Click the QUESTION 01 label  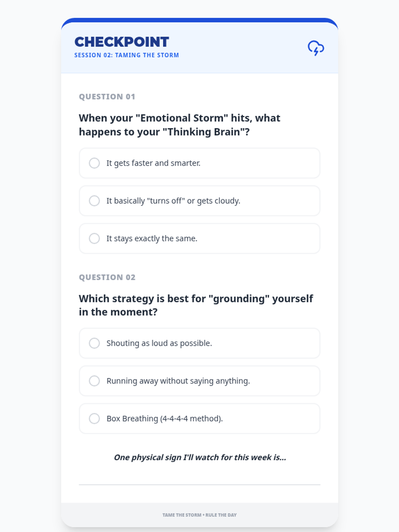pos(107,97)
